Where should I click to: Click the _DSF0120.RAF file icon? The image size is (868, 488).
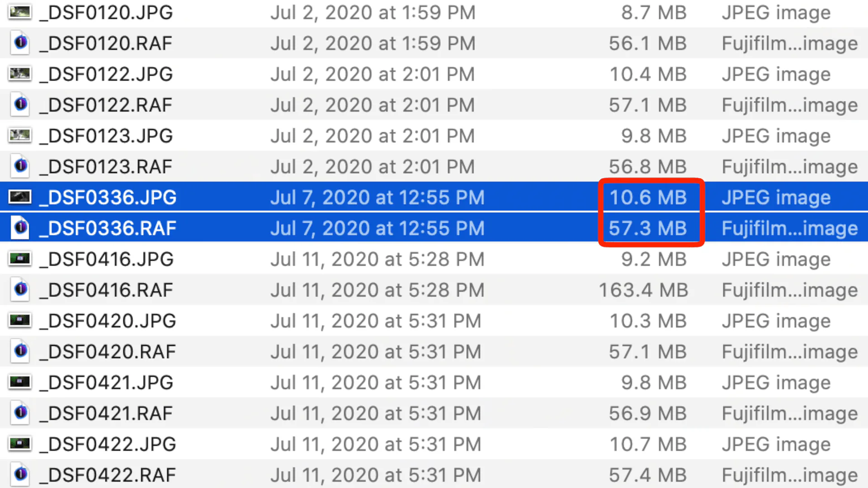tap(20, 43)
